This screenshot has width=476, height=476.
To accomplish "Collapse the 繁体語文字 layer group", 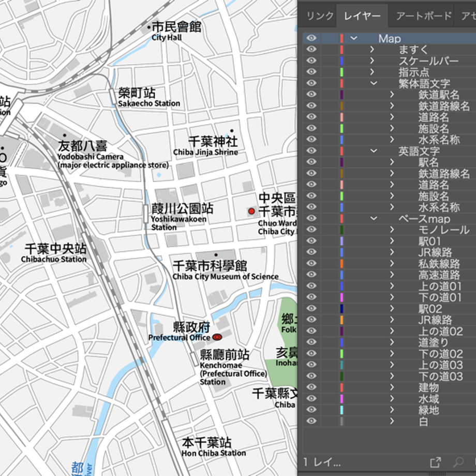I will [x=374, y=83].
